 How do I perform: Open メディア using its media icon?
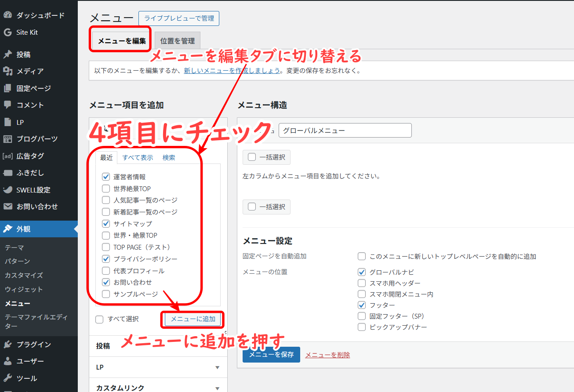click(x=7, y=71)
